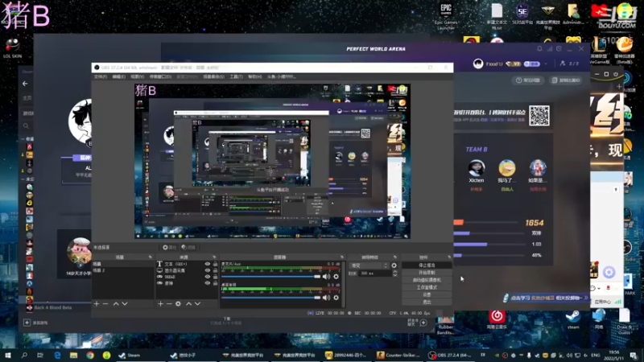Image resolution: width=644 pixels, height=362 pixels.
Task: Open Google Chrome from the taskbar
Action: pyautogui.click(x=90, y=355)
